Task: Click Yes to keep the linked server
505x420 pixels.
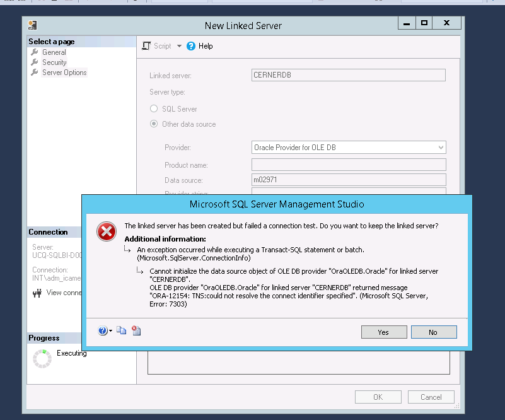Action: click(384, 332)
